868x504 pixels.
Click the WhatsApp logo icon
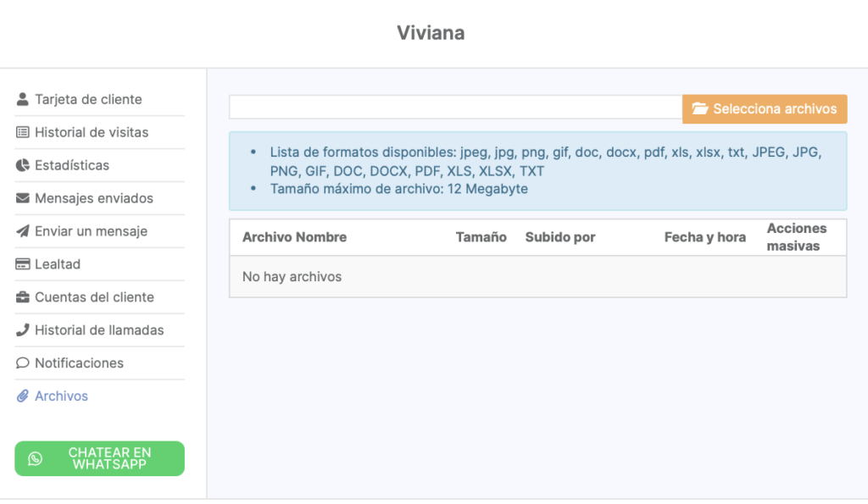[35, 458]
